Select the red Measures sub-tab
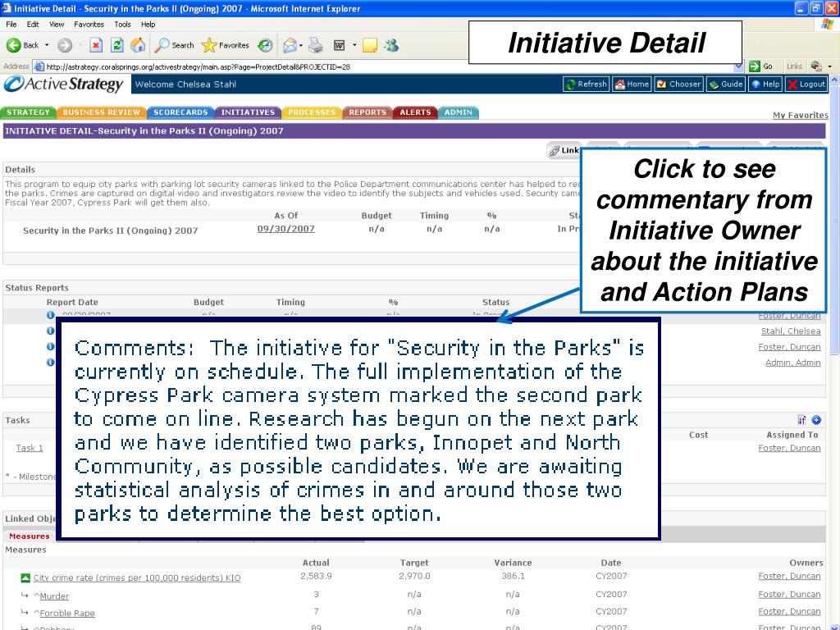840x630 pixels. (x=29, y=536)
